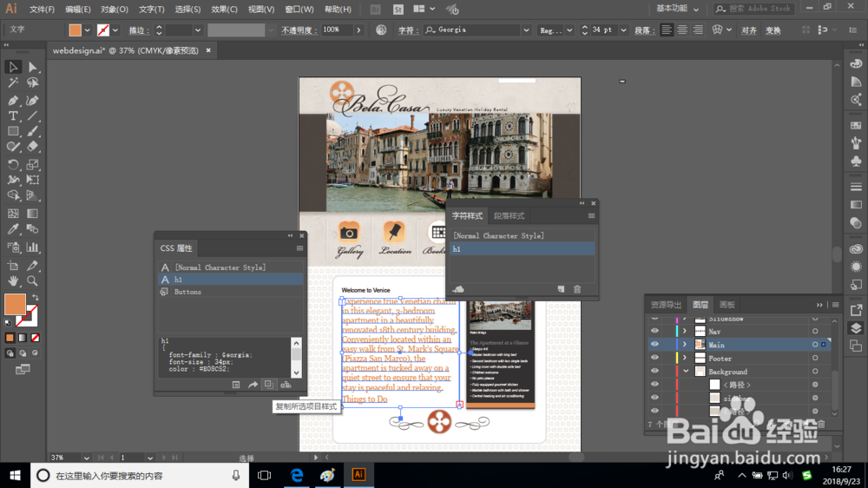
Task: Select [Normal Character Style] in character styles panel
Action: [x=522, y=235]
